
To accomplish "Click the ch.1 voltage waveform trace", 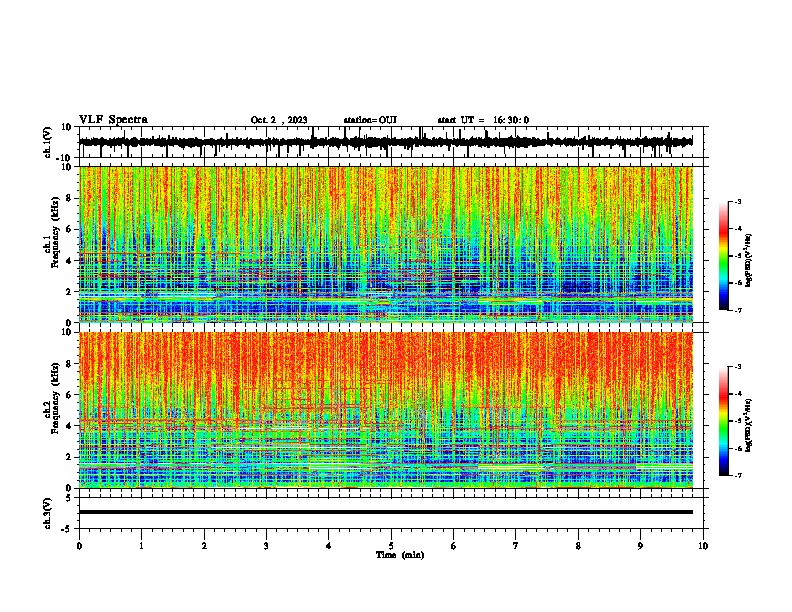I will click(x=386, y=142).
